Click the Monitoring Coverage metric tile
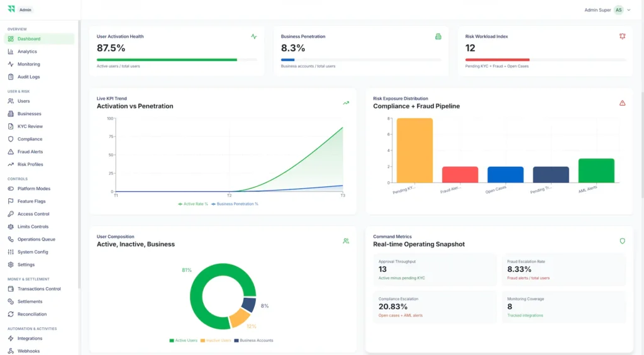The image size is (644, 355). (x=563, y=307)
